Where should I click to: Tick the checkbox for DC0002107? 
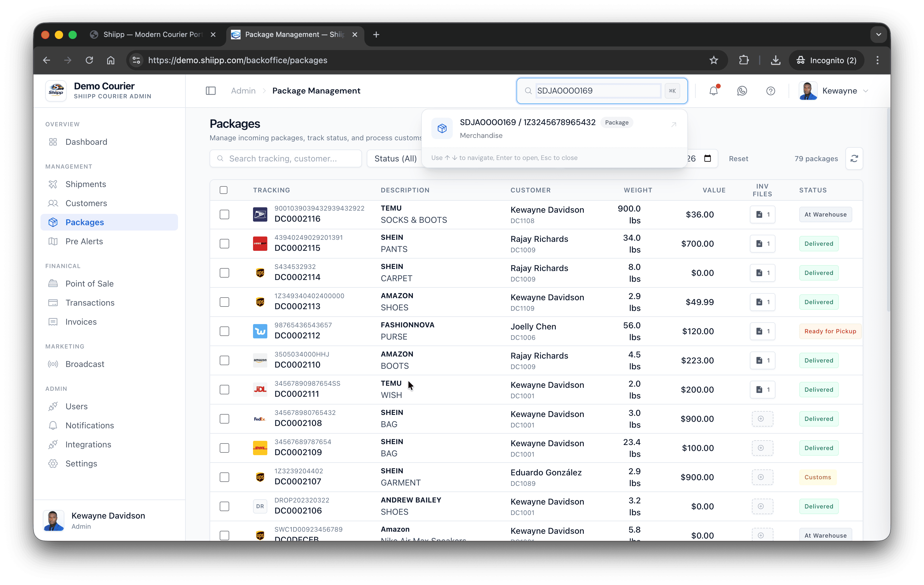(224, 477)
